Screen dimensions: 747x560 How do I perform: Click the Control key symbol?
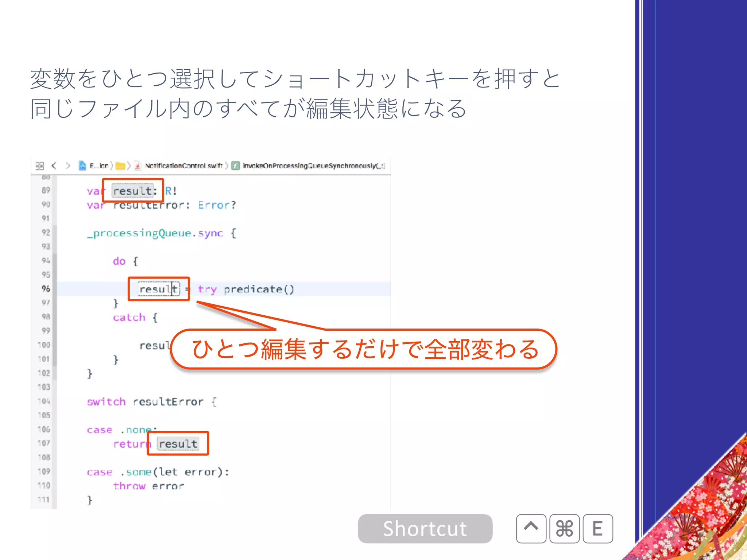click(x=531, y=529)
